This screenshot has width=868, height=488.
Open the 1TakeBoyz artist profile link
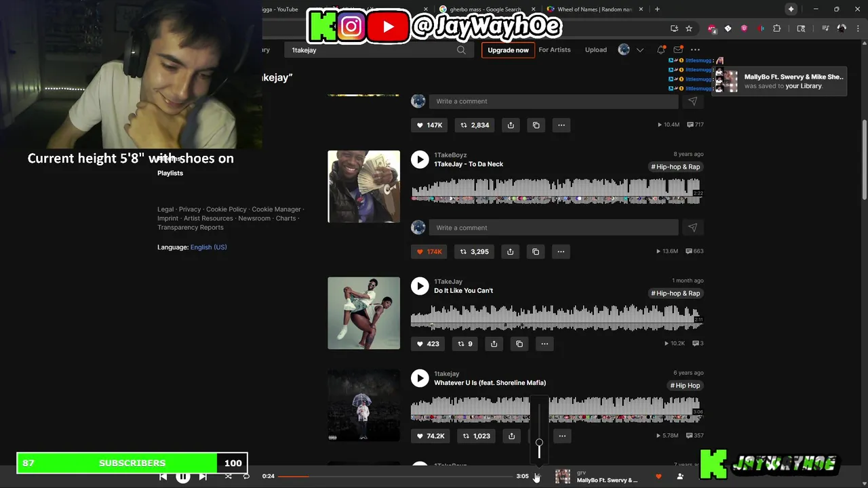coord(450,155)
